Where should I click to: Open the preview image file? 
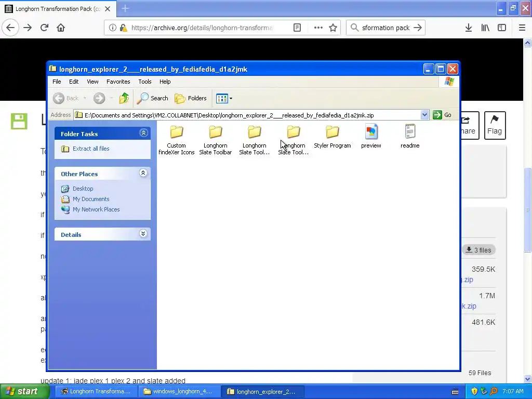[371, 137]
